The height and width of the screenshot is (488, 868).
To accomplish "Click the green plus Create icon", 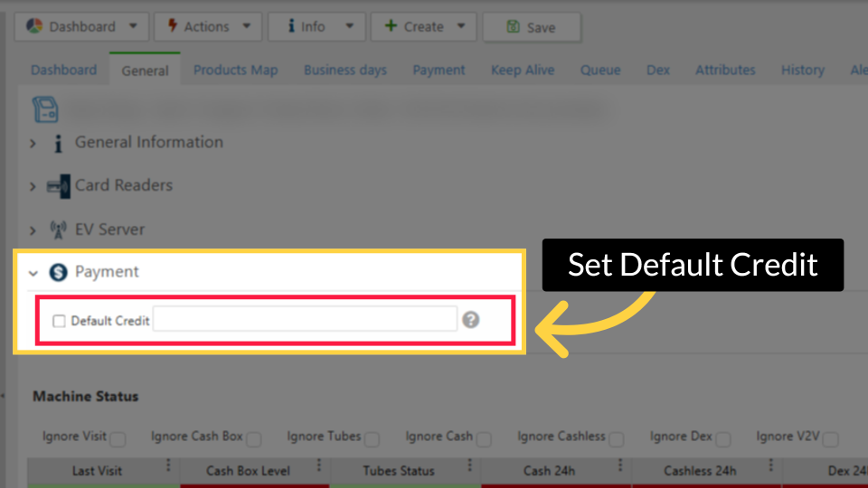I will [391, 25].
